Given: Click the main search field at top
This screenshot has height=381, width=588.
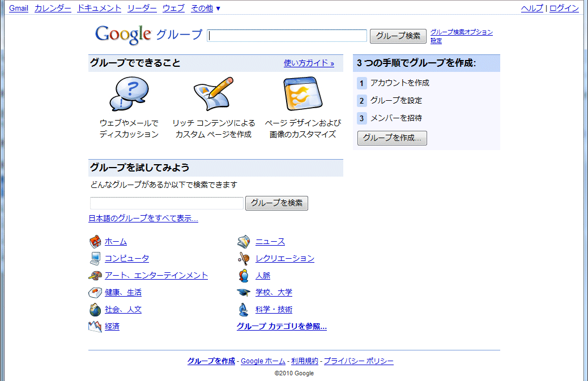Looking at the screenshot, I should 287,36.
